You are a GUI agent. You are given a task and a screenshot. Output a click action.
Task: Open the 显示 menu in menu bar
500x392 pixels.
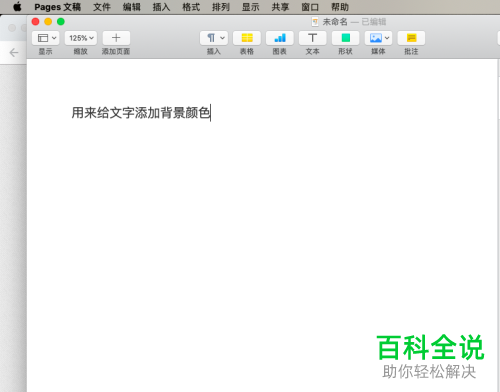pyautogui.click(x=250, y=7)
